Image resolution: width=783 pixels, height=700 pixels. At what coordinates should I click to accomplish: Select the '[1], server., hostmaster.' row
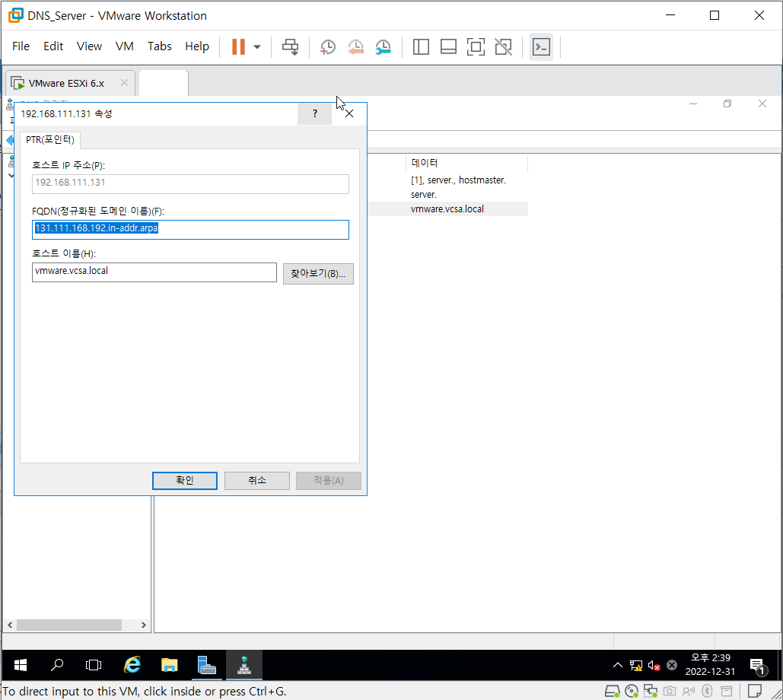(458, 180)
